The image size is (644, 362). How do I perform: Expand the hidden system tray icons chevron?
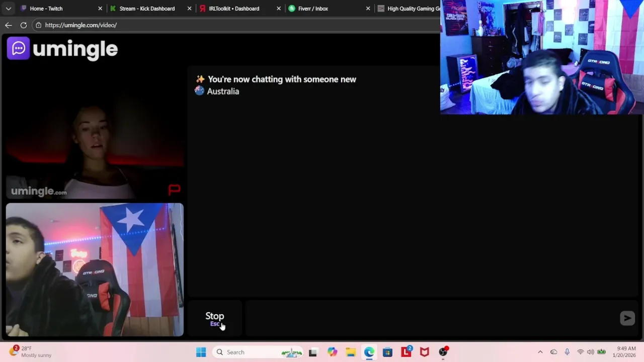tap(540, 352)
